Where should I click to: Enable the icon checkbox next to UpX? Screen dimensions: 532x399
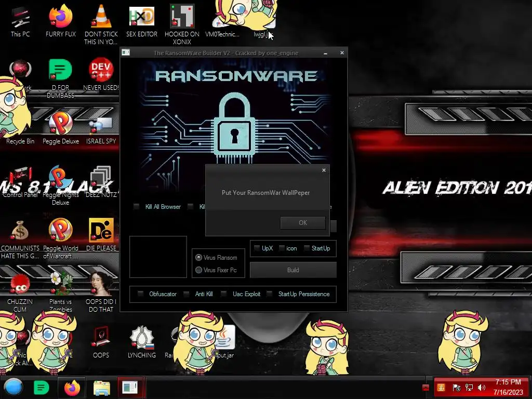click(282, 248)
